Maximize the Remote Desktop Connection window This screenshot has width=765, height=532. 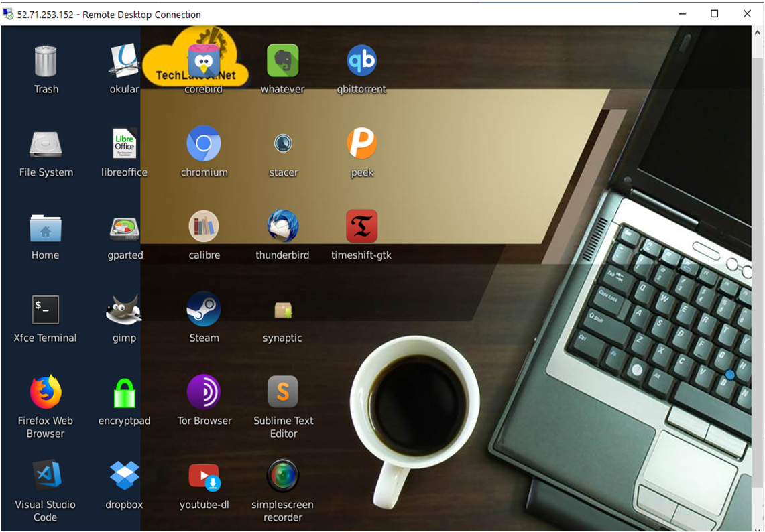coord(714,14)
